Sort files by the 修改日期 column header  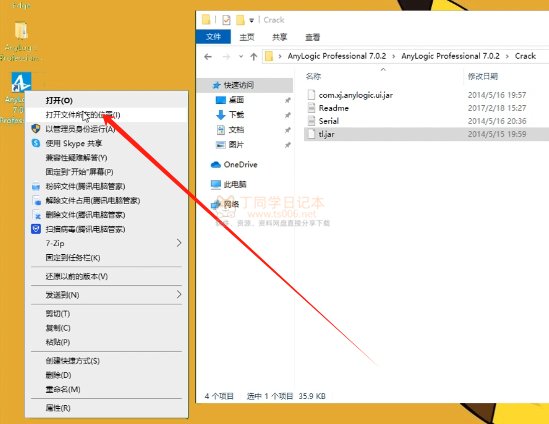(483, 76)
